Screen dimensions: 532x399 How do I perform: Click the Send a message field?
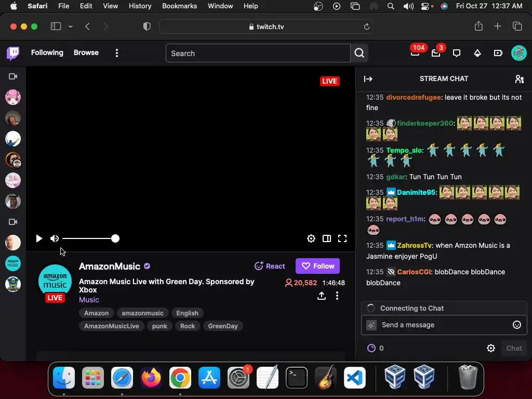pyautogui.click(x=444, y=325)
